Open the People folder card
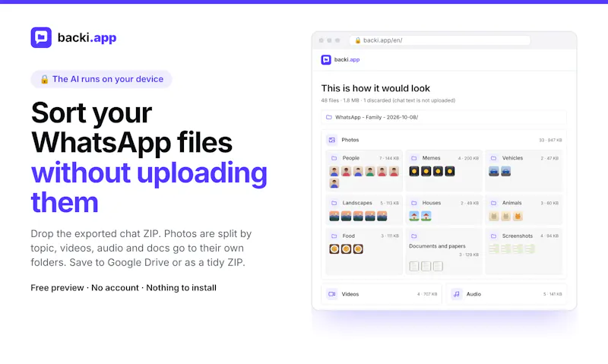Screen dimensions: 608x364 coord(364,170)
